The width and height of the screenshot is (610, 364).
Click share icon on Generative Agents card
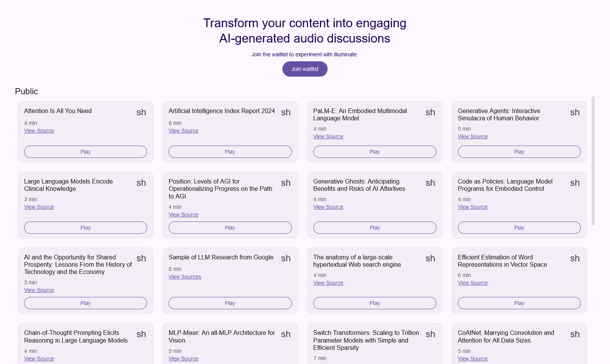(x=575, y=112)
